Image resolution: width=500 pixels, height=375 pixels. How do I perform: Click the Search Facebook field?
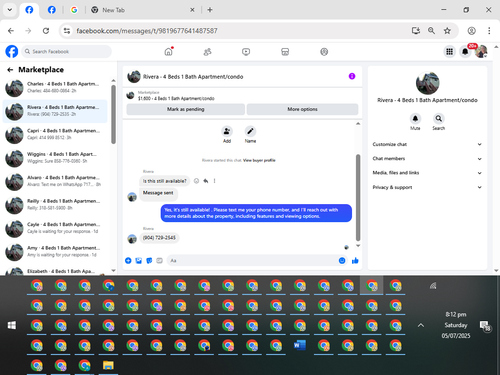coord(67,52)
